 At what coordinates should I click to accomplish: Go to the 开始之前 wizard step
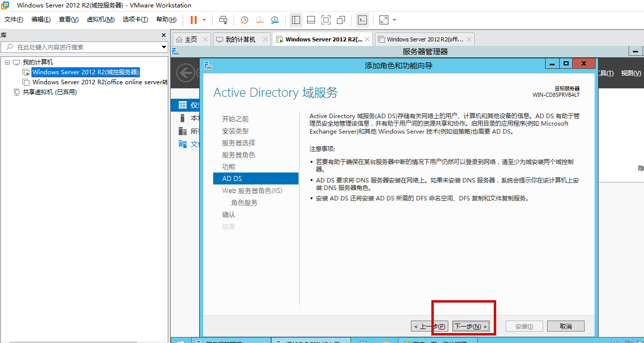coord(235,119)
